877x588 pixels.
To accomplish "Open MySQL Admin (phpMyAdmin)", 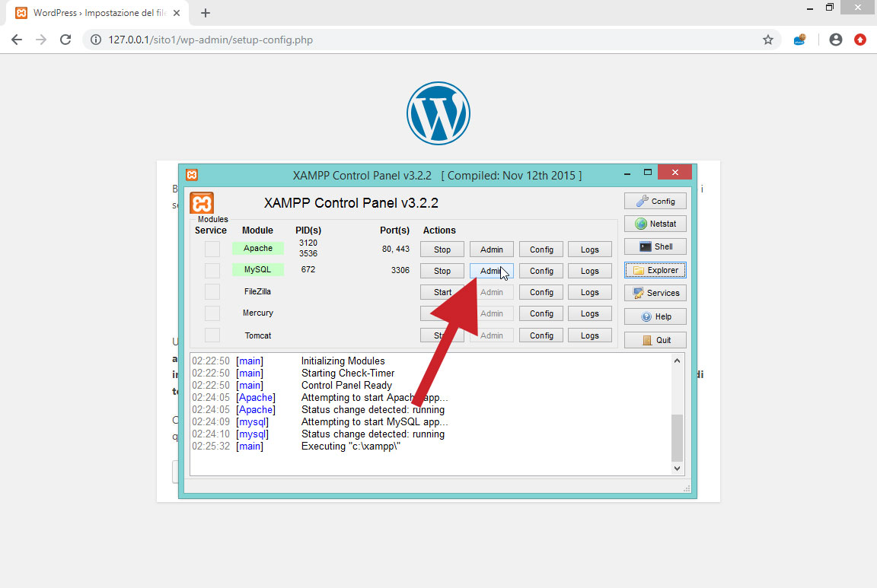I will [492, 271].
